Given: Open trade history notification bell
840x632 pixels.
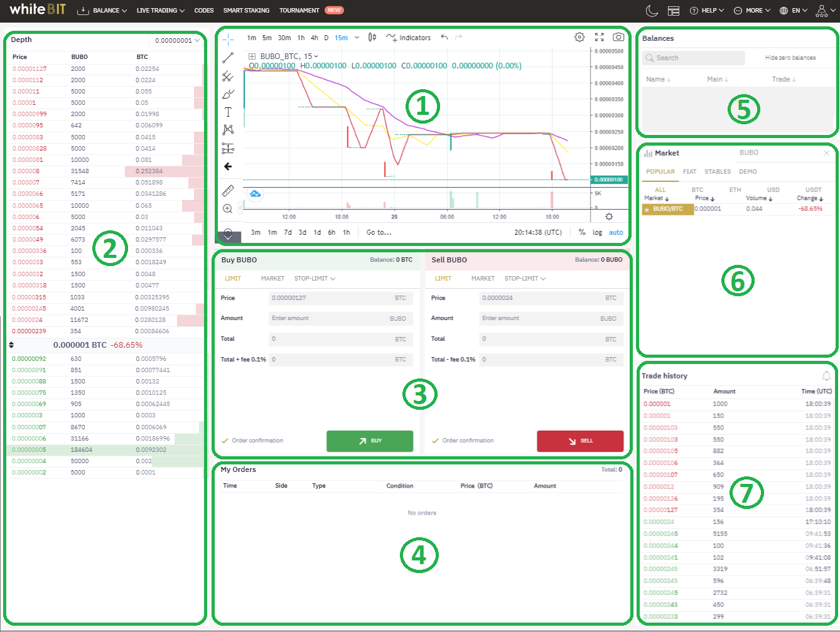Looking at the screenshot, I should pos(826,376).
